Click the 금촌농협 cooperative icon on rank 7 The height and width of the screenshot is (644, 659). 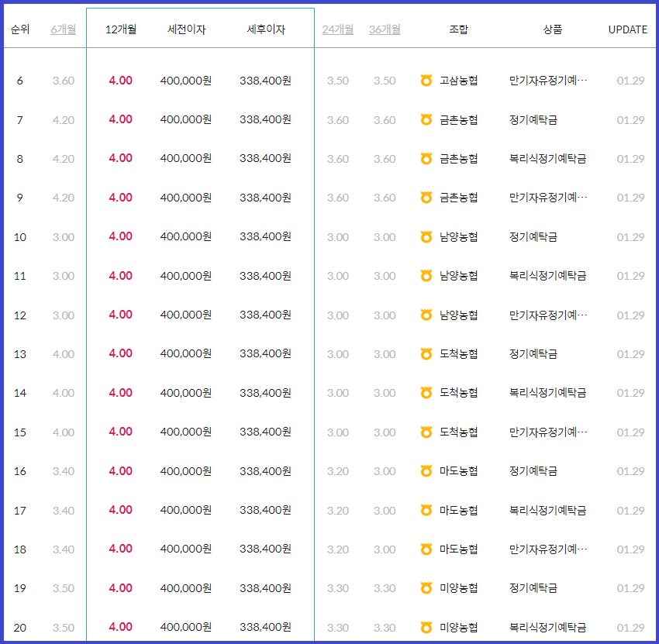pyautogui.click(x=424, y=119)
